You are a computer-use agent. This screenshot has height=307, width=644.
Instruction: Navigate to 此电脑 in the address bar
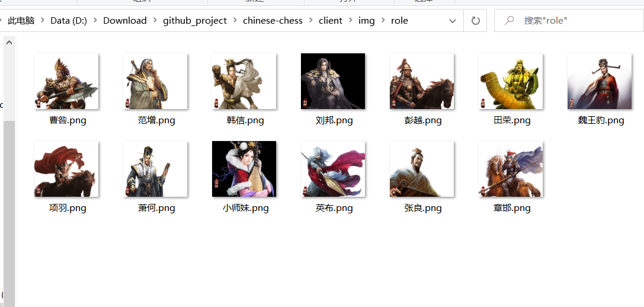coord(21,21)
